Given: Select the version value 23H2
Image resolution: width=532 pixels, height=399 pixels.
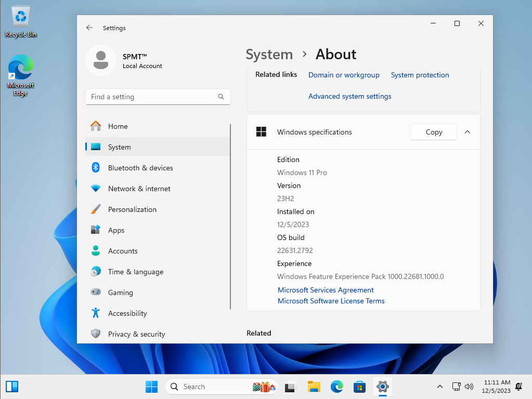Looking at the screenshot, I should (x=286, y=198).
